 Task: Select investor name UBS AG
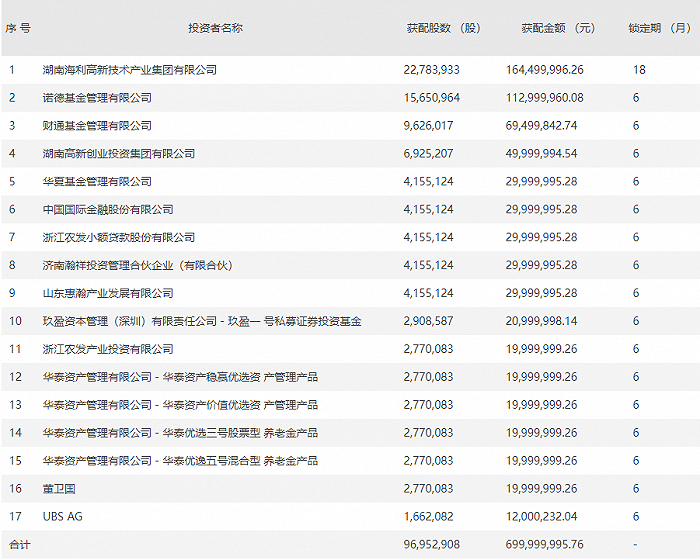click(x=62, y=516)
